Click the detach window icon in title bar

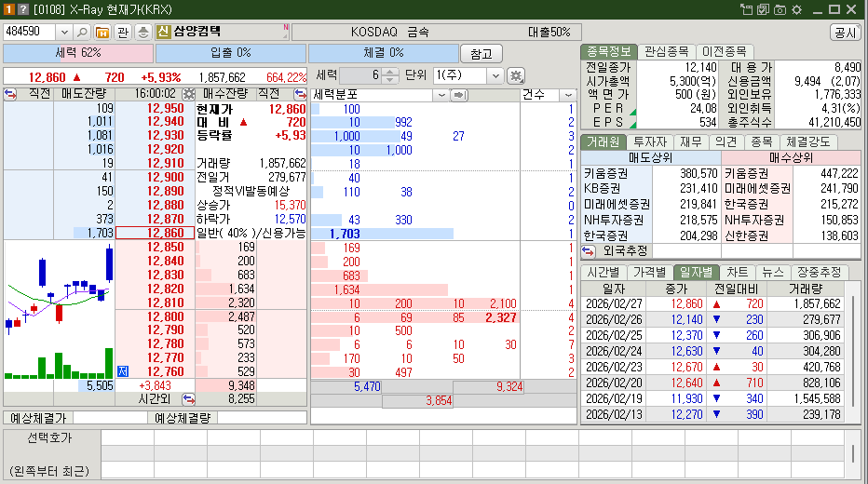(746, 9)
